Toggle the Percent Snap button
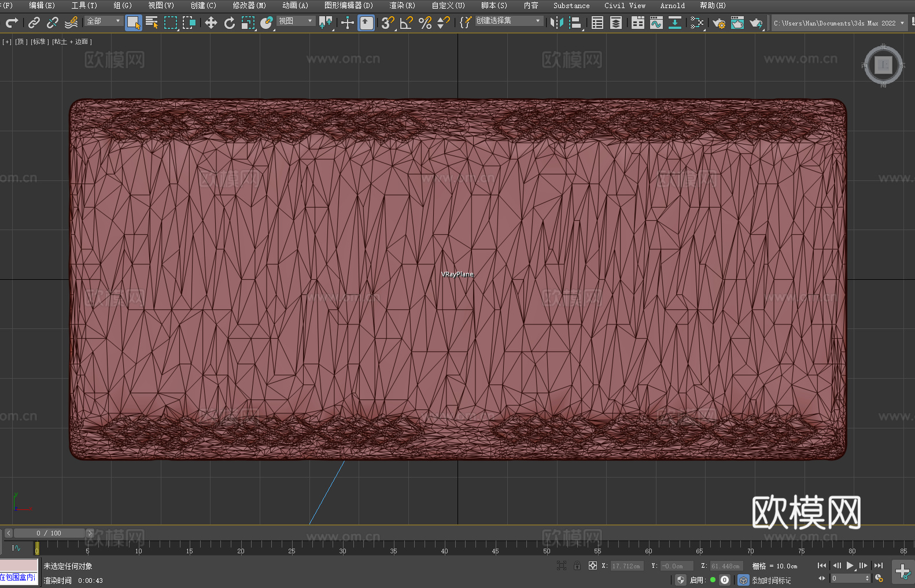915x588 pixels. [x=425, y=23]
